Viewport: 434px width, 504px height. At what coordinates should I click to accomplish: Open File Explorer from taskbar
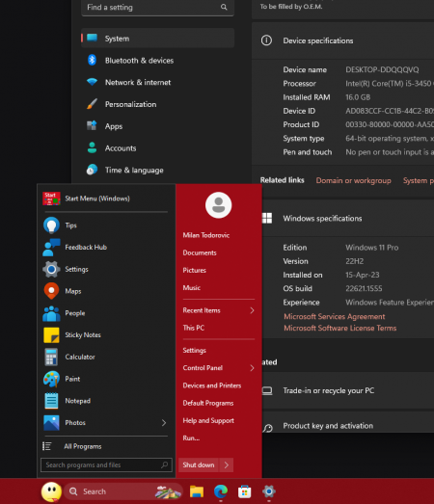point(196,491)
